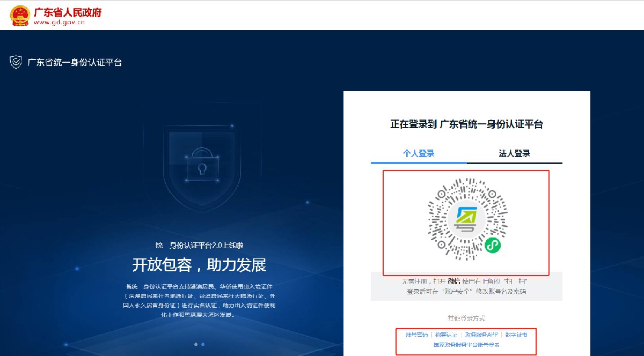This screenshot has height=356, width=644.
Task: Switch to the 个人登录 tab
Action: tap(419, 153)
